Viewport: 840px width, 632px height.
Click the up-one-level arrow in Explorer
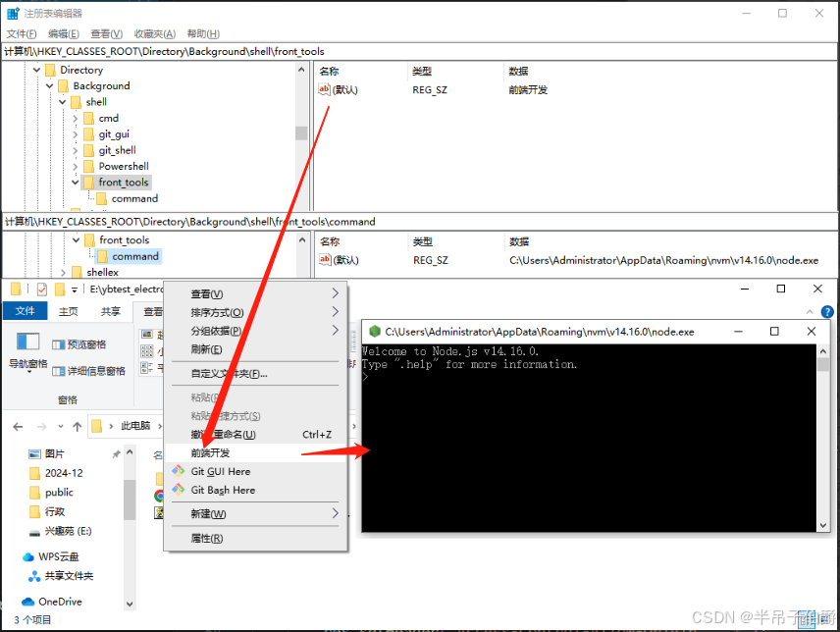78,426
